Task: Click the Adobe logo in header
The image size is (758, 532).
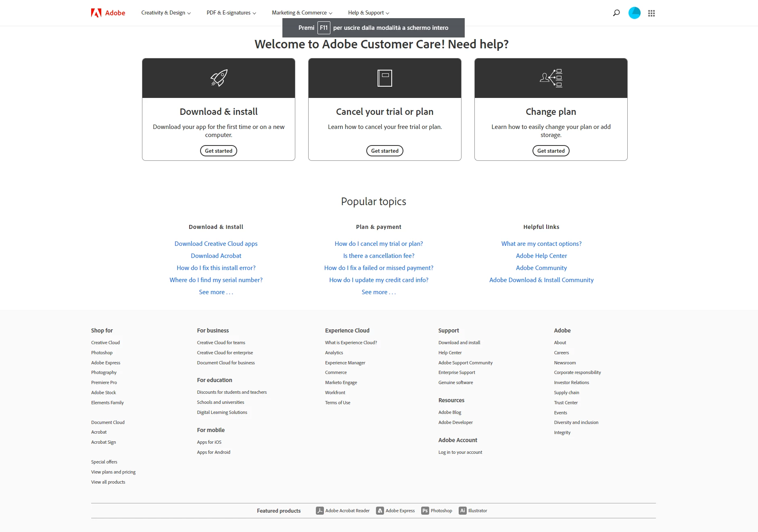Action: pos(108,13)
